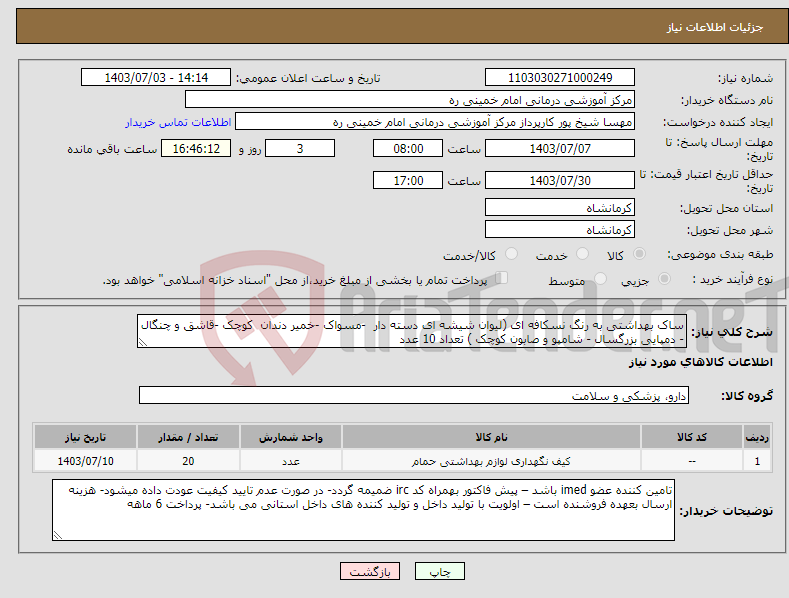Click the quantity cell showing 20

tap(188, 461)
